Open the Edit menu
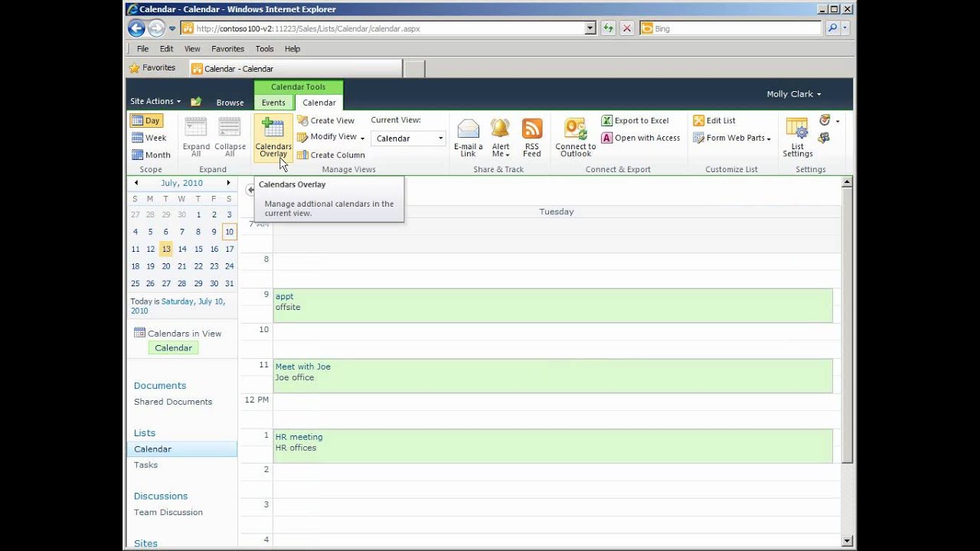The height and width of the screenshot is (551, 980). [x=166, y=48]
